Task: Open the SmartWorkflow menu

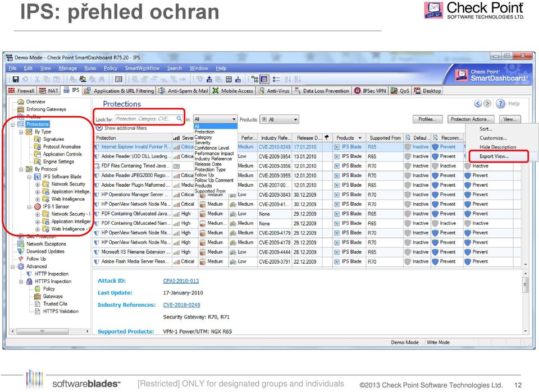Action: tap(142, 68)
